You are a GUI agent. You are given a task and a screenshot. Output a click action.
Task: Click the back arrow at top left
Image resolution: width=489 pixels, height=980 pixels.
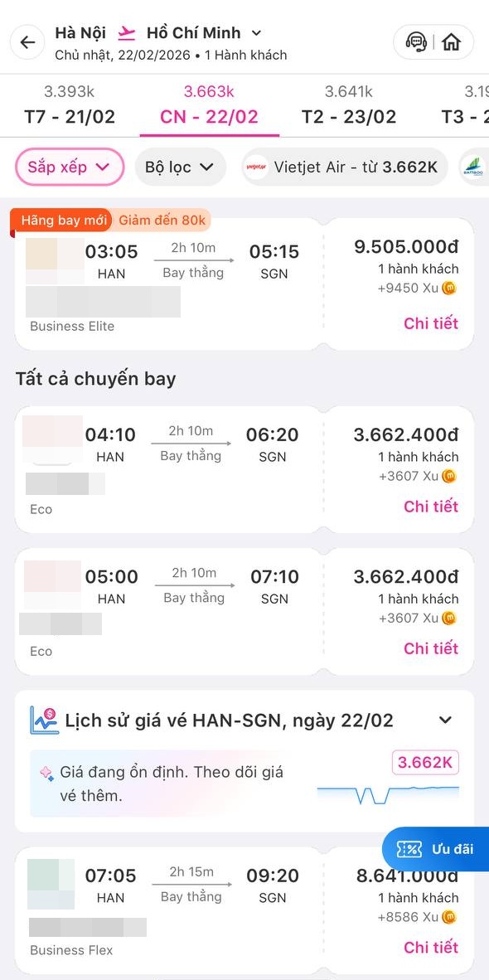point(26,41)
